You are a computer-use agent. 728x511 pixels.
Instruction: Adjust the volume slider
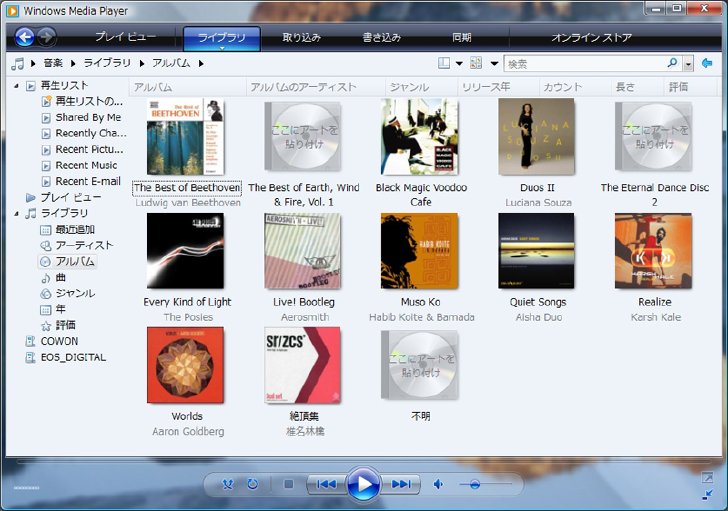click(485, 485)
